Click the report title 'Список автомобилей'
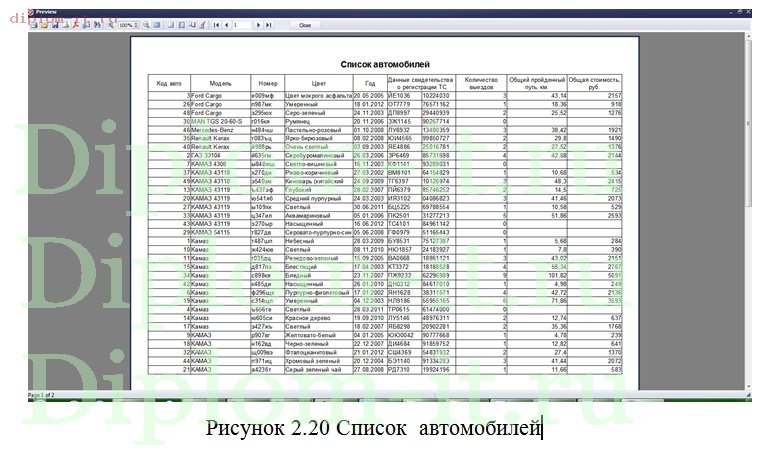 [384, 64]
